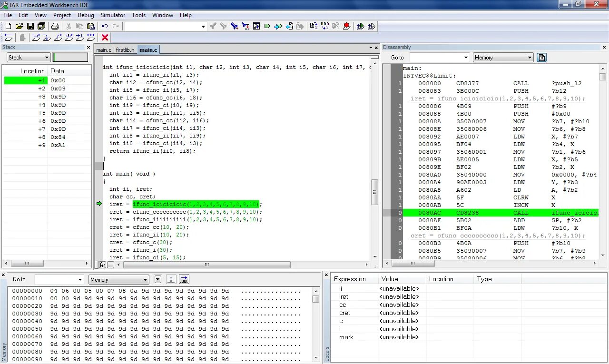Stop debugging with the red X
This screenshot has height=364, width=609.
coord(105,38)
